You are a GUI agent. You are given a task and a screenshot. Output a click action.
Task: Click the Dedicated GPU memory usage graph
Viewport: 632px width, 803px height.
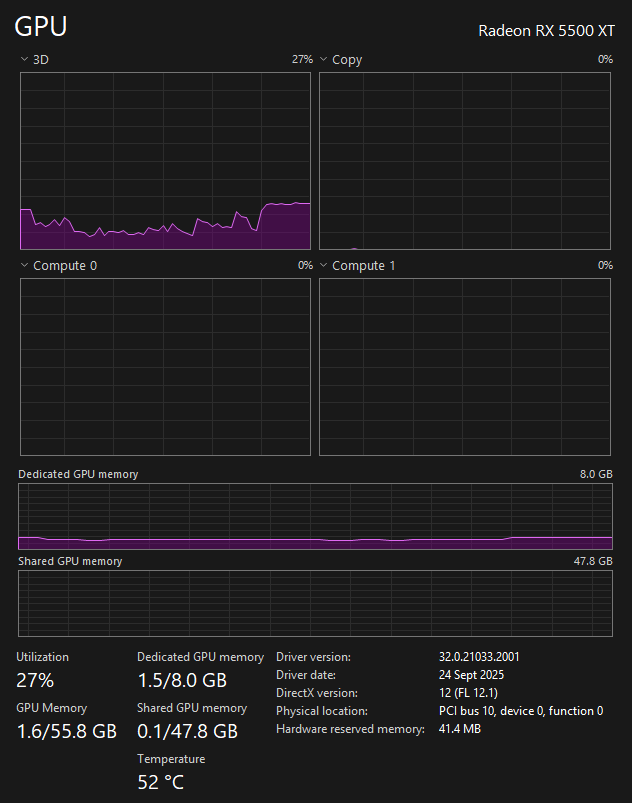(x=315, y=516)
